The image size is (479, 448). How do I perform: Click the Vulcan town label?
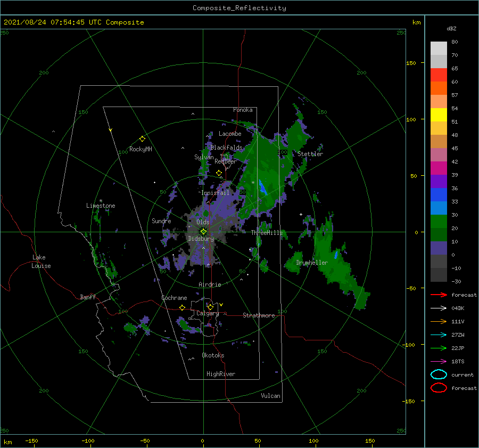(x=270, y=396)
